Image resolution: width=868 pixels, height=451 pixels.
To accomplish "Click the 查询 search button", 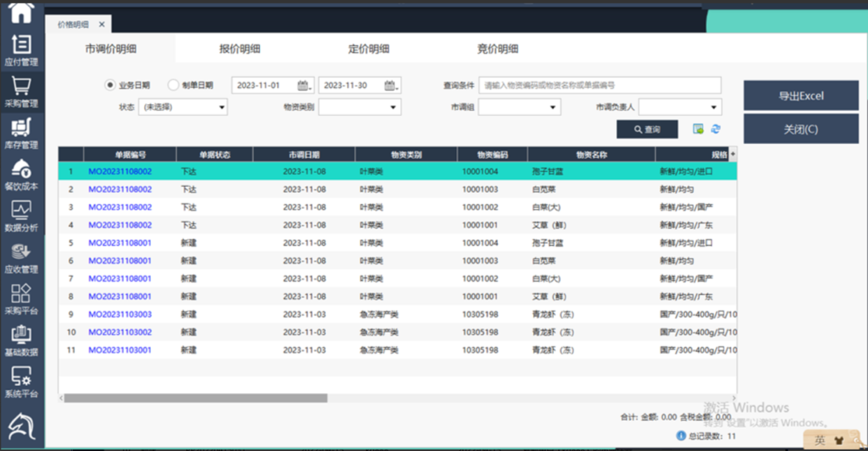I will pos(647,129).
